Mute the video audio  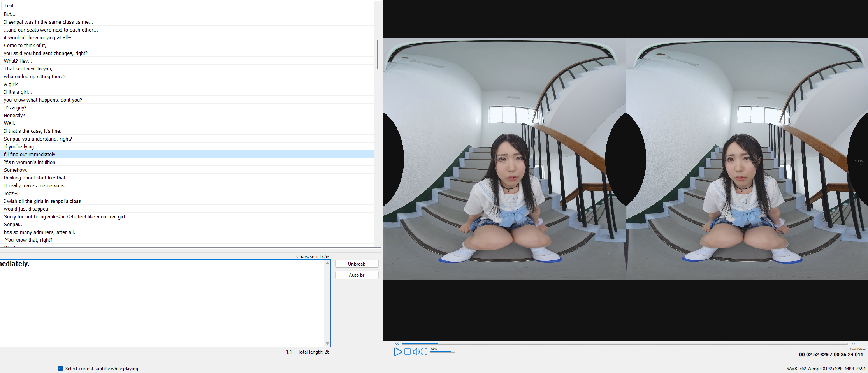point(416,352)
